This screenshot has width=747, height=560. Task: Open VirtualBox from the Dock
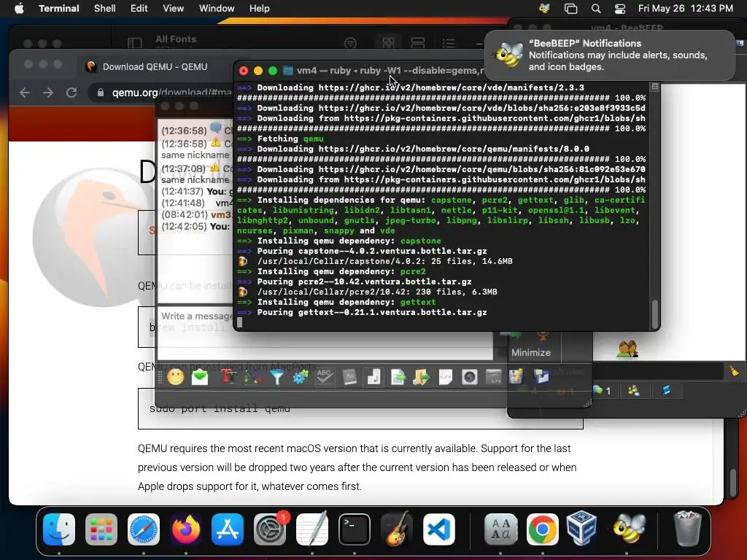582,528
